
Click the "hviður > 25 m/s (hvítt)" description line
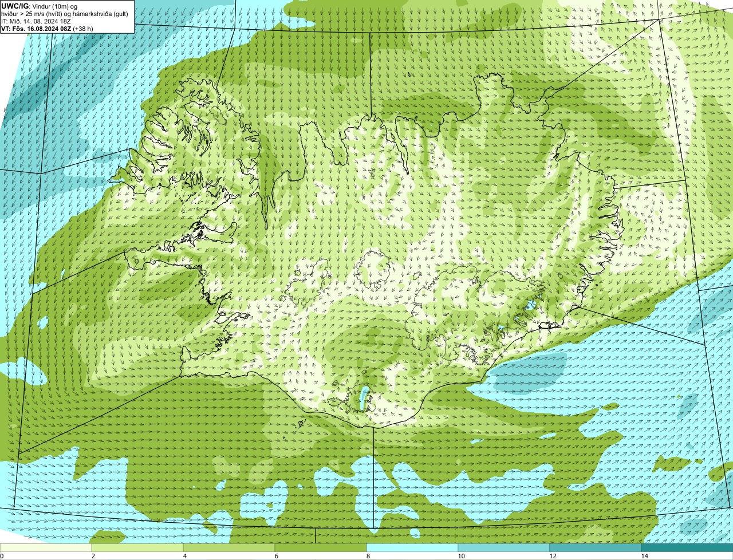pyautogui.click(x=65, y=14)
